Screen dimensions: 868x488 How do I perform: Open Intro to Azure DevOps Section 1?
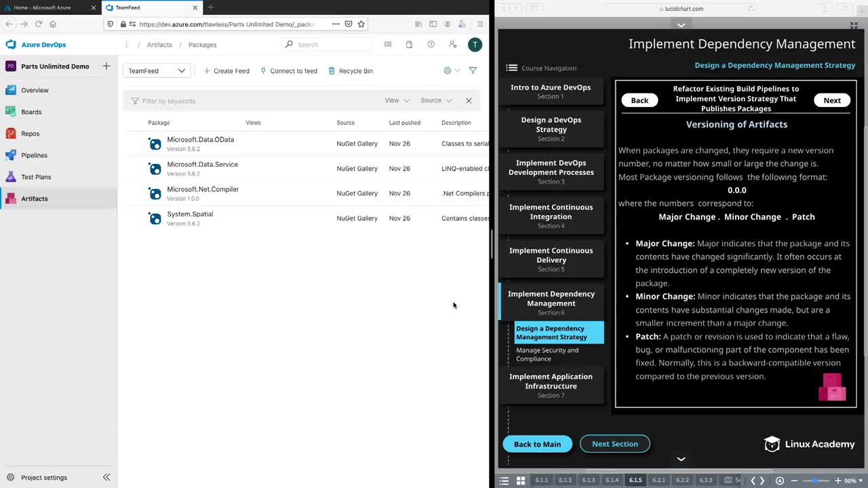(x=551, y=91)
